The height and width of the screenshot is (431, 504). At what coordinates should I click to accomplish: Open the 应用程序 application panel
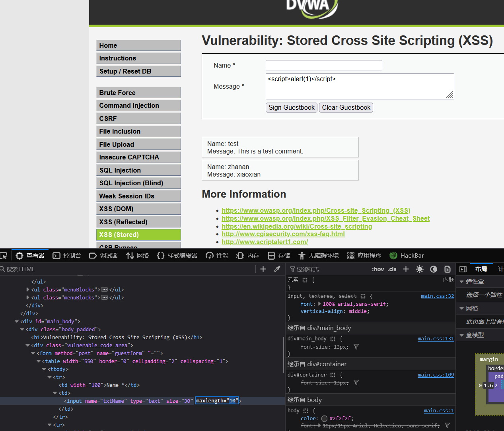[x=364, y=256]
